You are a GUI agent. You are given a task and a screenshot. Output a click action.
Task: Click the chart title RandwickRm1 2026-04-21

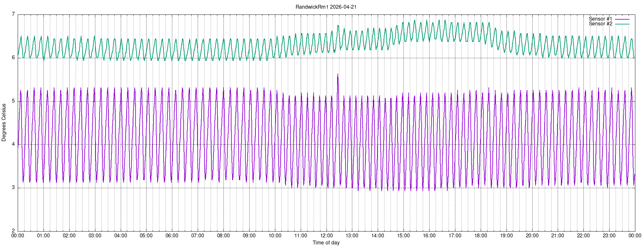326,7
